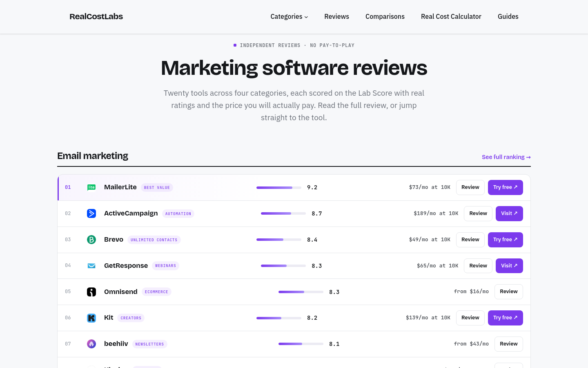Screen dimensions: 588x368
Task: Click the ActiveCampaign tool name
Action: point(131,213)
